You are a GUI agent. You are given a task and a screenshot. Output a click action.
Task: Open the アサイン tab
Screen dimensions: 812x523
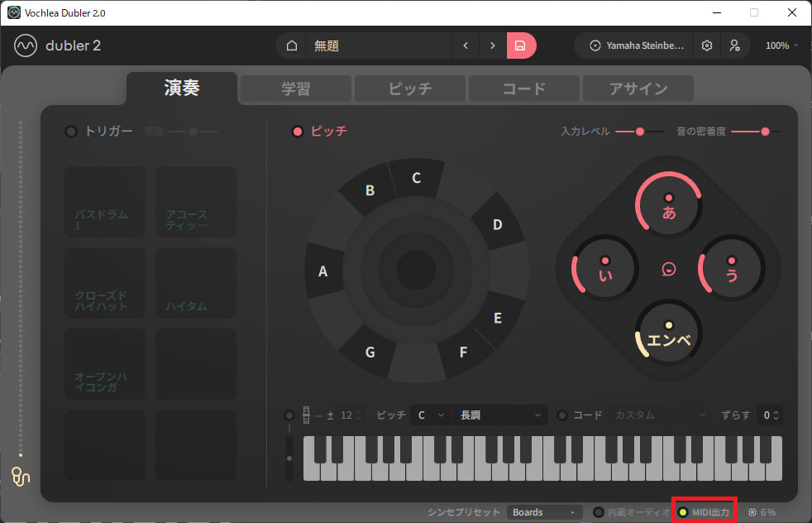(638, 89)
